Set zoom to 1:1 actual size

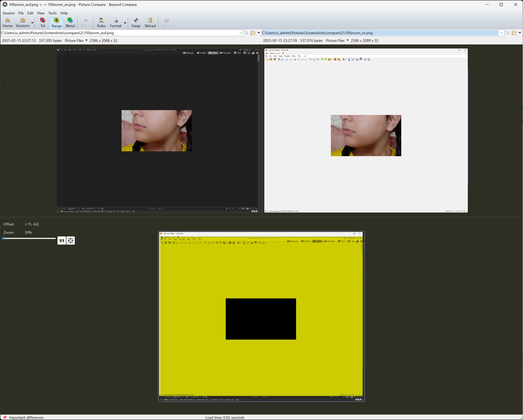62,241
